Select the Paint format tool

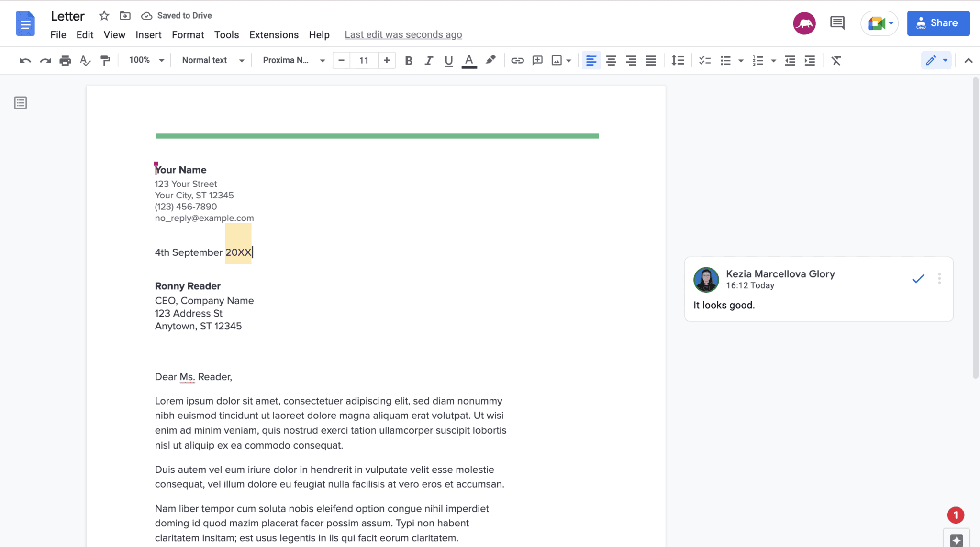tap(105, 60)
